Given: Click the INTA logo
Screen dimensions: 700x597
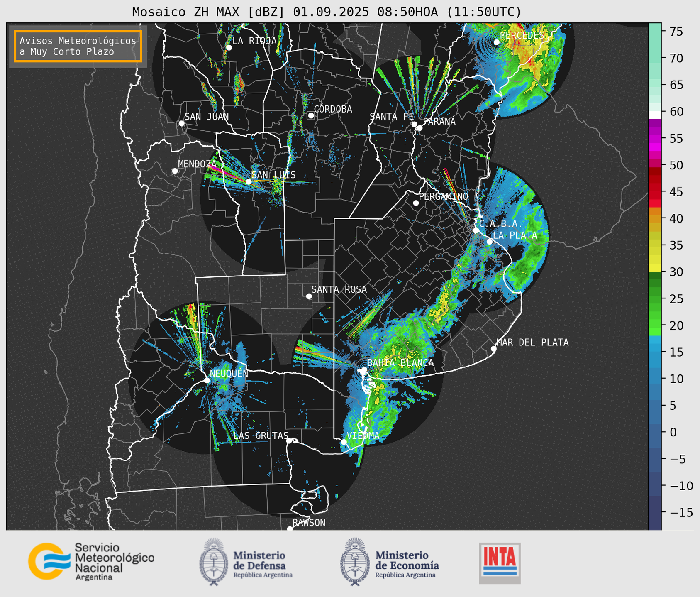Looking at the screenshot, I should click(x=500, y=563).
